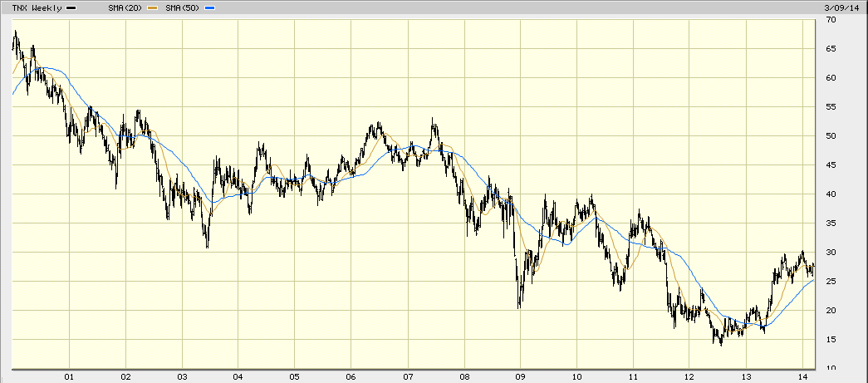The width and height of the screenshot is (868, 383).
Task: Click year 03 on the time axis
Action: 182,376
